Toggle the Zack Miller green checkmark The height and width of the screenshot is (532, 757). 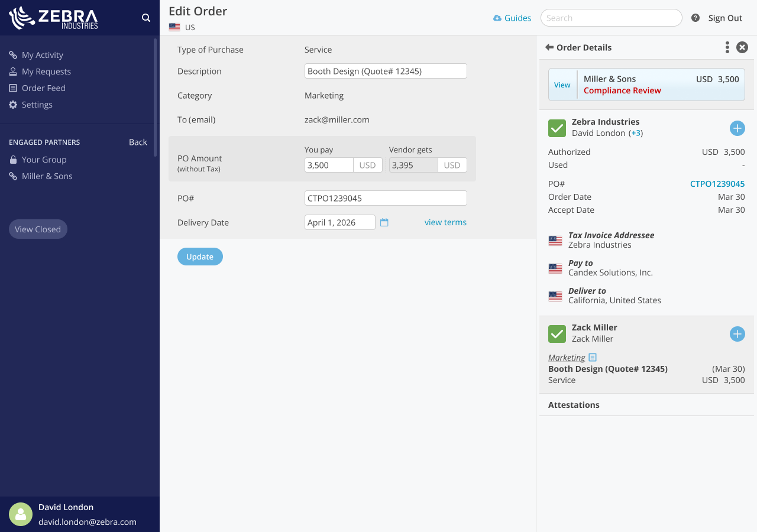(557, 333)
